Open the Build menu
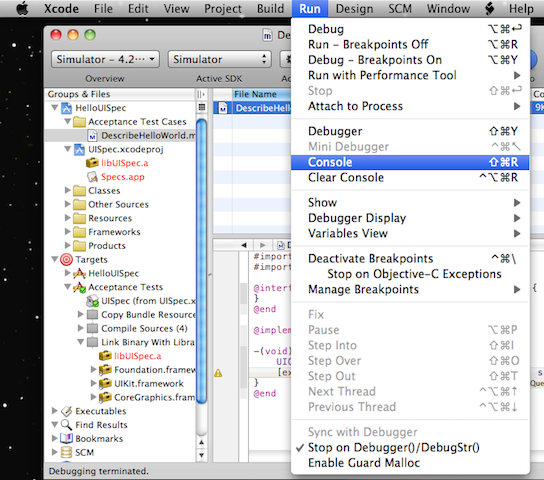544x480 pixels. (x=270, y=8)
